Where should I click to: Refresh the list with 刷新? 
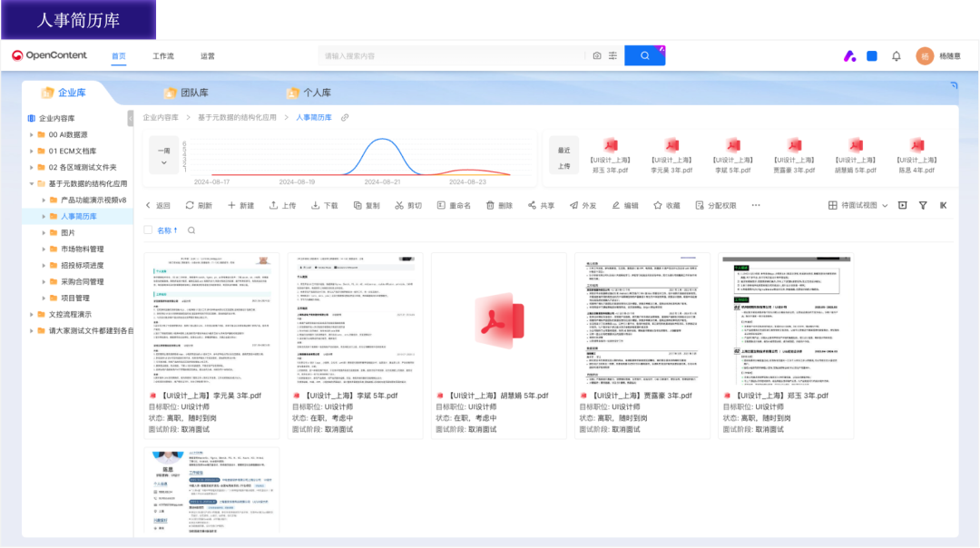point(199,205)
